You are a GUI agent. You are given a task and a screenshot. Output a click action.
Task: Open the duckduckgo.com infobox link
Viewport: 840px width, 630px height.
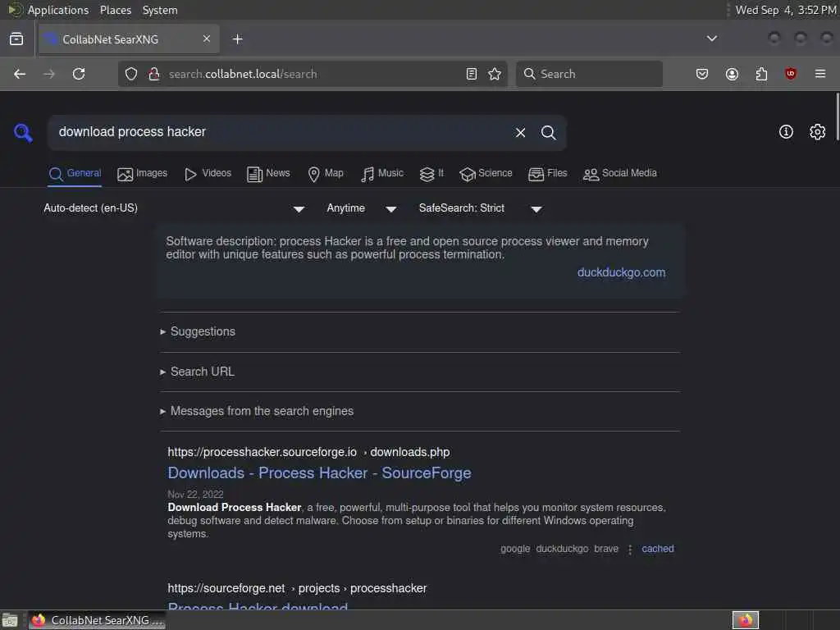pos(622,272)
